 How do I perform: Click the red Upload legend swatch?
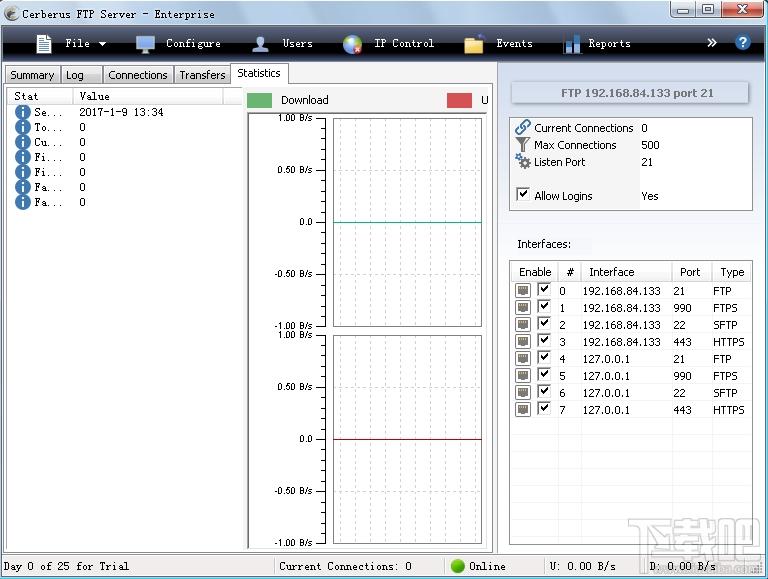459,100
